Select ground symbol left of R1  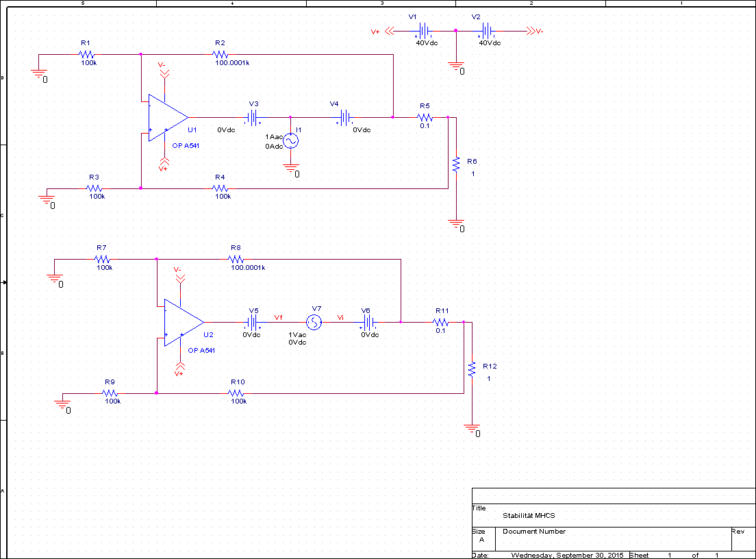click(39, 74)
